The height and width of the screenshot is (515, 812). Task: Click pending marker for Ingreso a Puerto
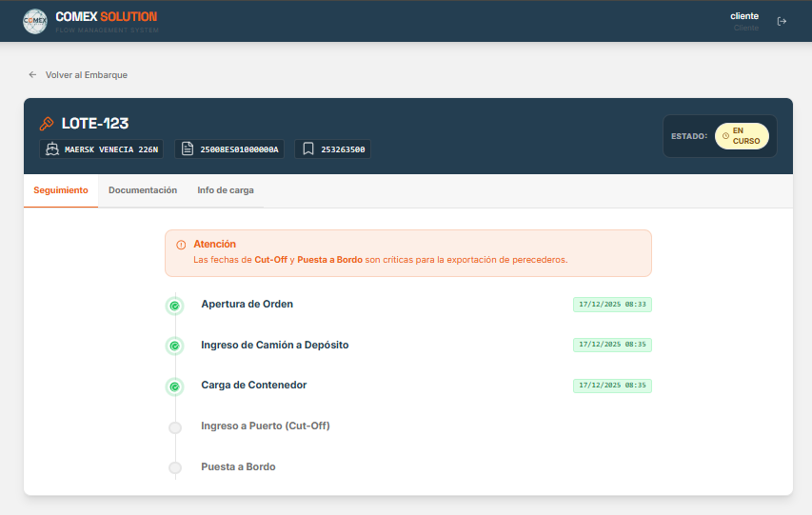[174, 427]
